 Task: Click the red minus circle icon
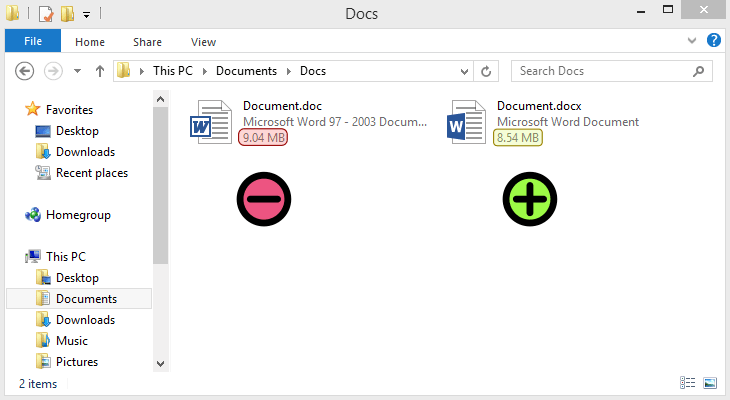264,199
